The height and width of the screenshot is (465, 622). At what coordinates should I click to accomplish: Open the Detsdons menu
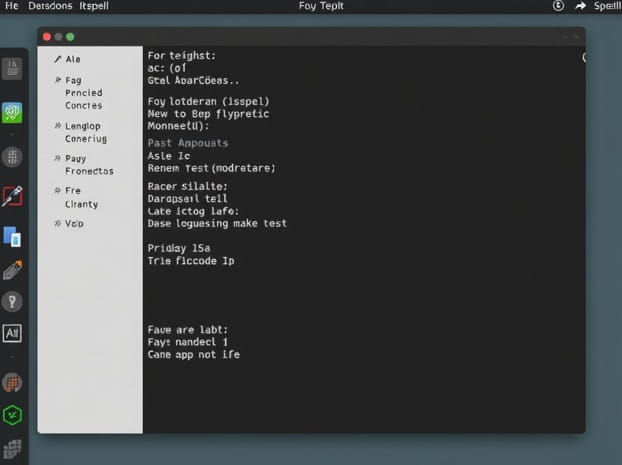point(50,6)
